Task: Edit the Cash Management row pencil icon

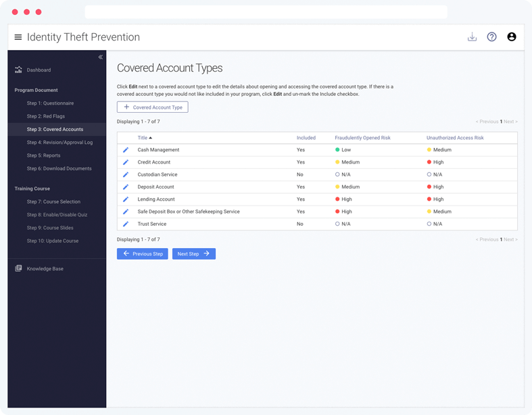Action: click(126, 150)
